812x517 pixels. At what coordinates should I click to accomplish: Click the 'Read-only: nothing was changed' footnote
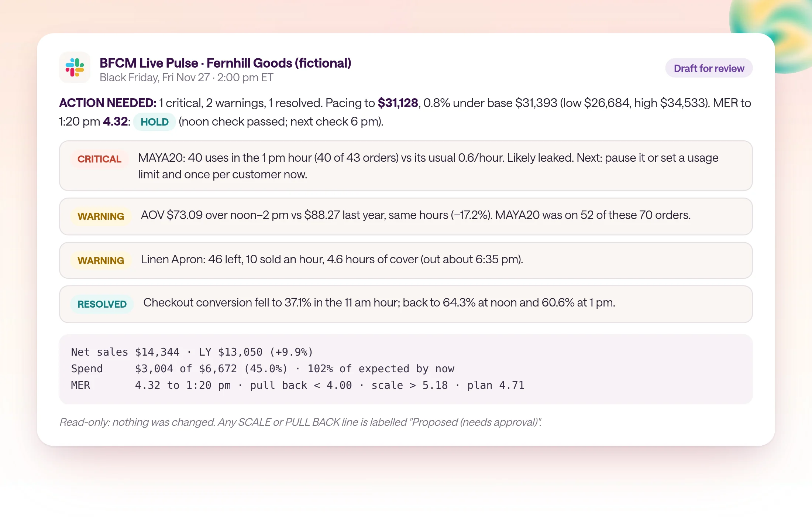click(x=300, y=422)
